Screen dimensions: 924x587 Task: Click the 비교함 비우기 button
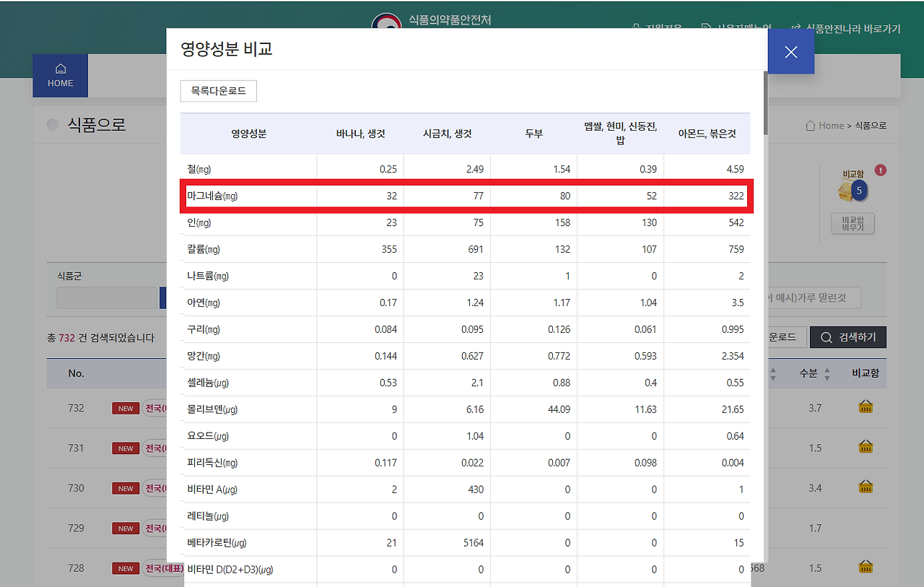pyautogui.click(x=852, y=224)
